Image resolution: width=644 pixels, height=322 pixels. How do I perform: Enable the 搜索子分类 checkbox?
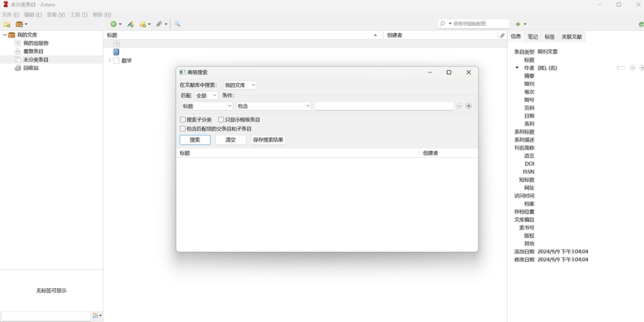[182, 119]
